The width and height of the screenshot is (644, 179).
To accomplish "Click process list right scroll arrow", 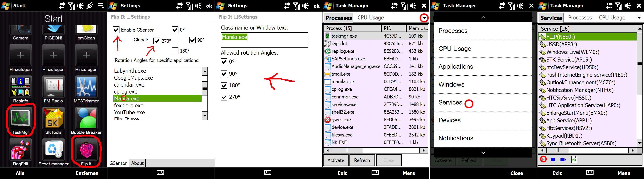I will point(423,150).
